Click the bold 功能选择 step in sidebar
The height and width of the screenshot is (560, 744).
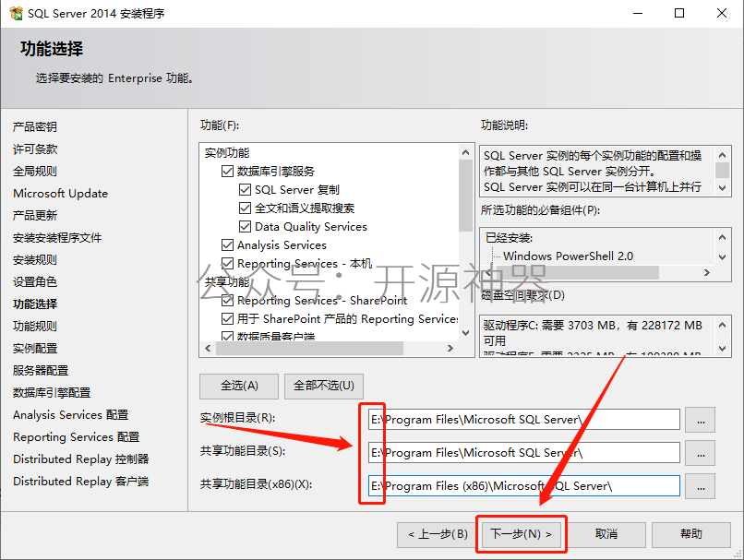click(x=35, y=304)
